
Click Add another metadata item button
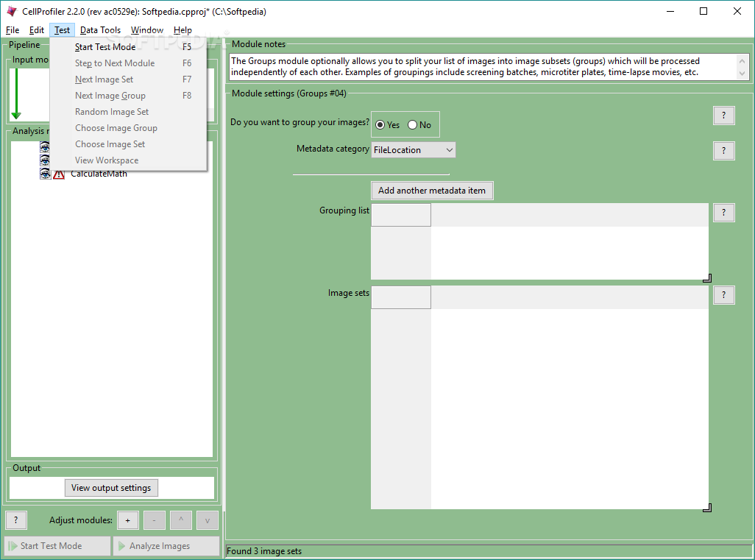[x=432, y=190]
